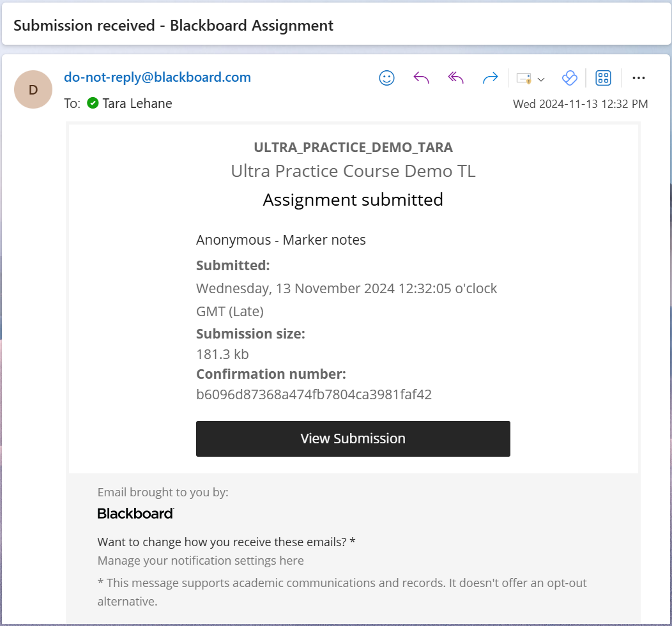Click the green presence status indicator
The width and height of the screenshot is (672, 626).
coord(93,103)
